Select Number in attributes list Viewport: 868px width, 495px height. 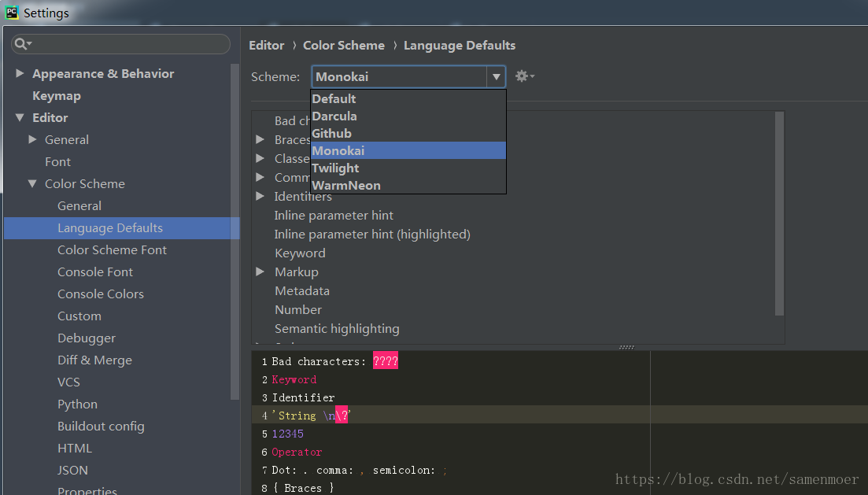297,309
